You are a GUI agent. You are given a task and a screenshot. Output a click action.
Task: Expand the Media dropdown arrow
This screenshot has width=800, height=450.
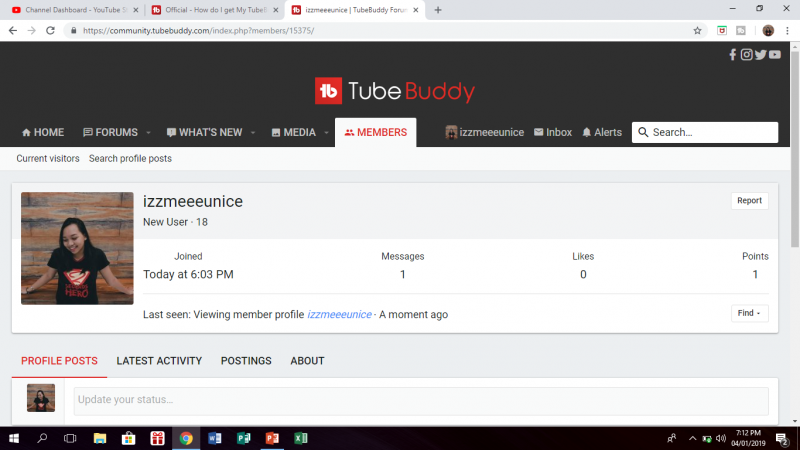(x=326, y=133)
